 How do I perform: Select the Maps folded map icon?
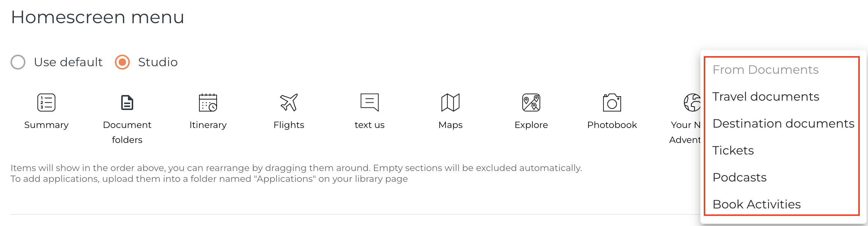tap(450, 103)
